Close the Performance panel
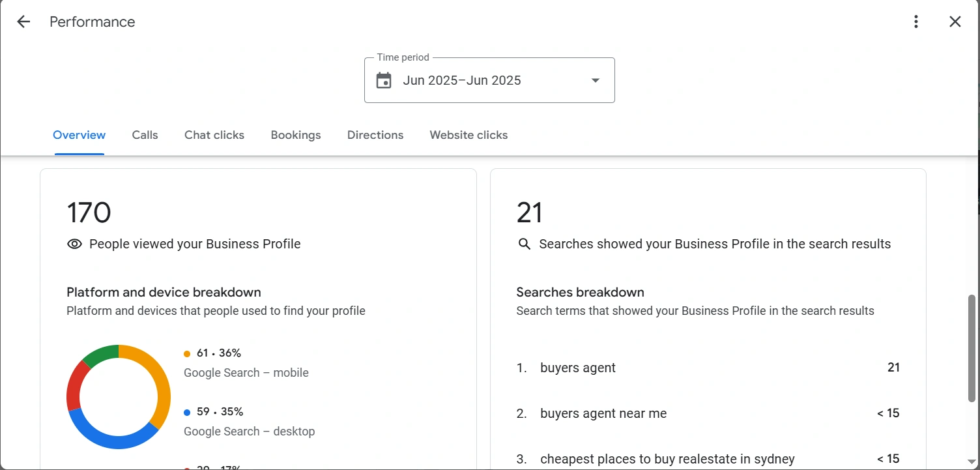 click(955, 22)
